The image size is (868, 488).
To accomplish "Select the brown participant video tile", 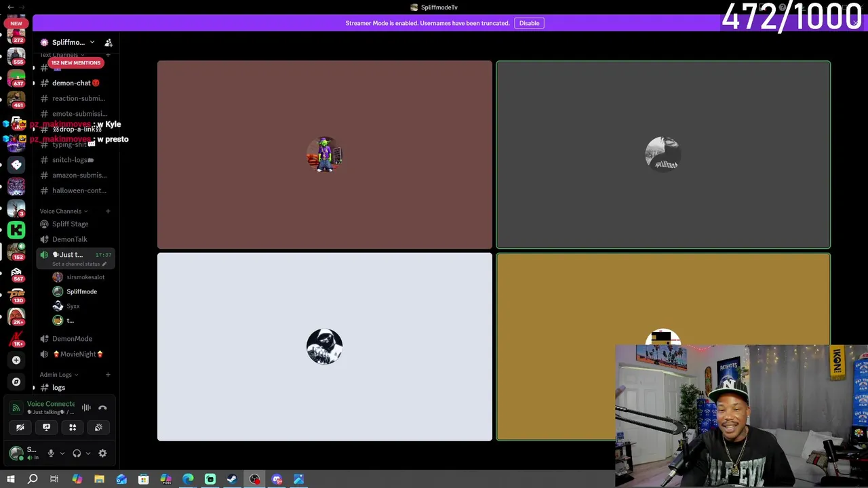I will [325, 155].
